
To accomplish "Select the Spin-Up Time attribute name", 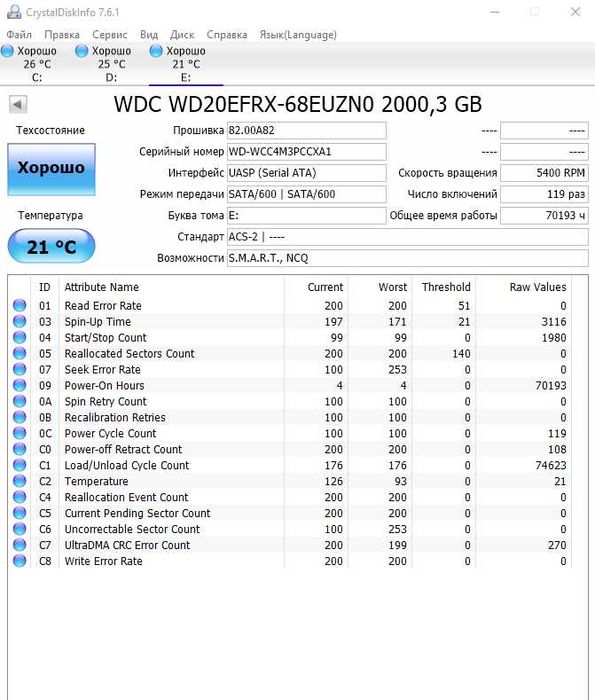I will pyautogui.click(x=98, y=321).
